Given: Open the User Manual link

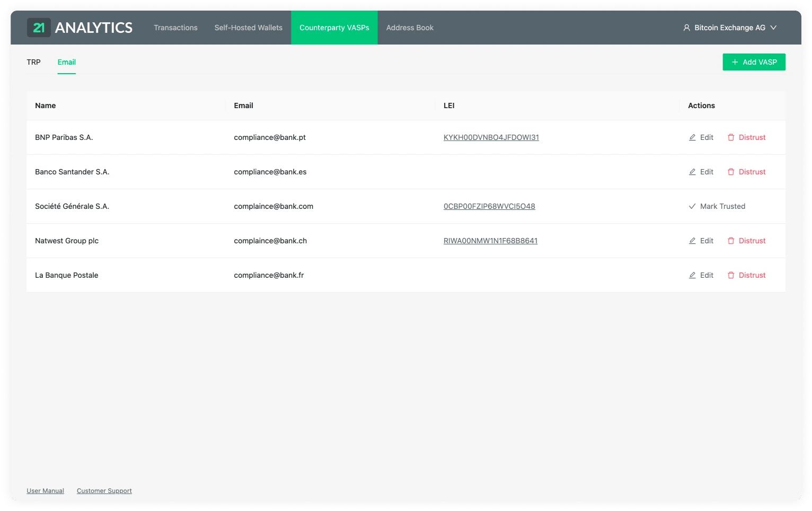Looking at the screenshot, I should [x=45, y=491].
